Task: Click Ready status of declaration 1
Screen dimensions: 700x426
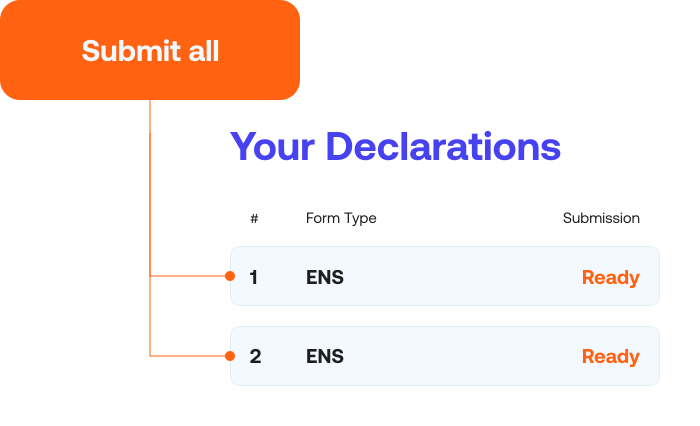Action: 610,277
